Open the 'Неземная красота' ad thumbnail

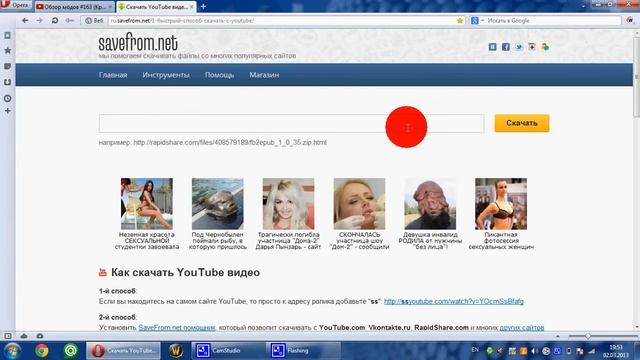pos(147,203)
